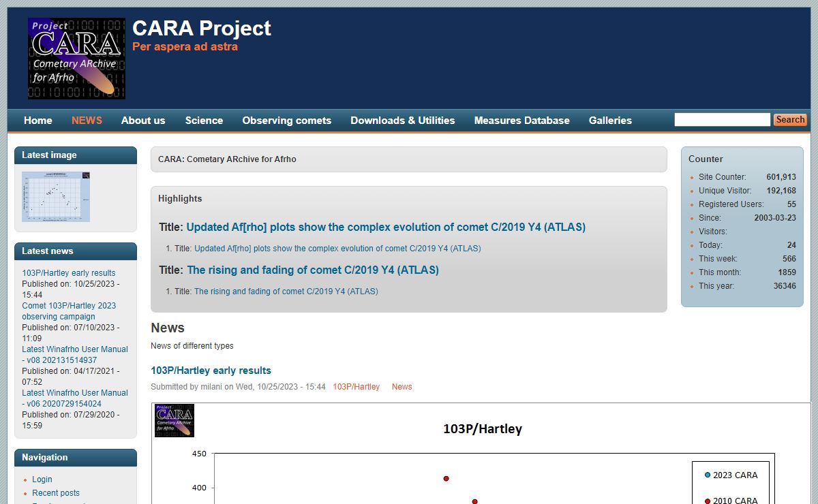Image resolution: width=818 pixels, height=504 pixels.
Task: Click the 103P/Hartley orange tag link
Action: (x=356, y=387)
